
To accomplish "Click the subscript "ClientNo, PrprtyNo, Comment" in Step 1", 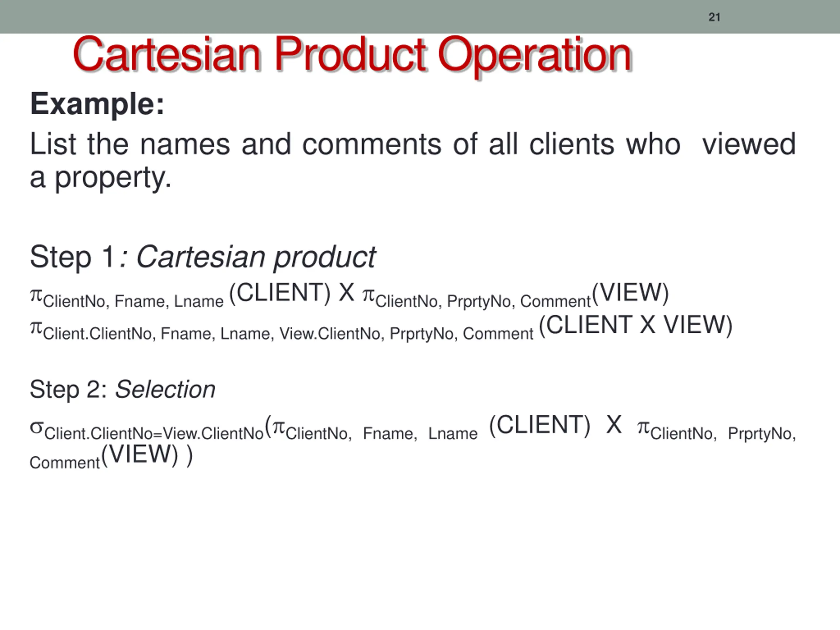I will coord(483,302).
